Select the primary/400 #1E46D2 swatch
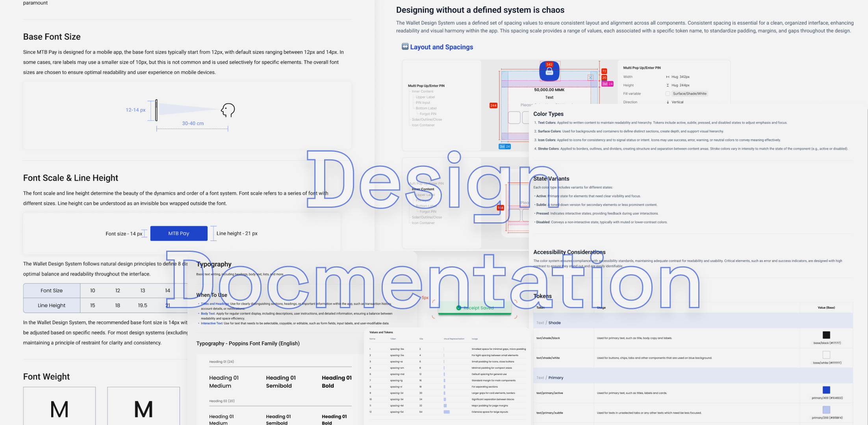The height and width of the screenshot is (425, 868). [x=826, y=390]
